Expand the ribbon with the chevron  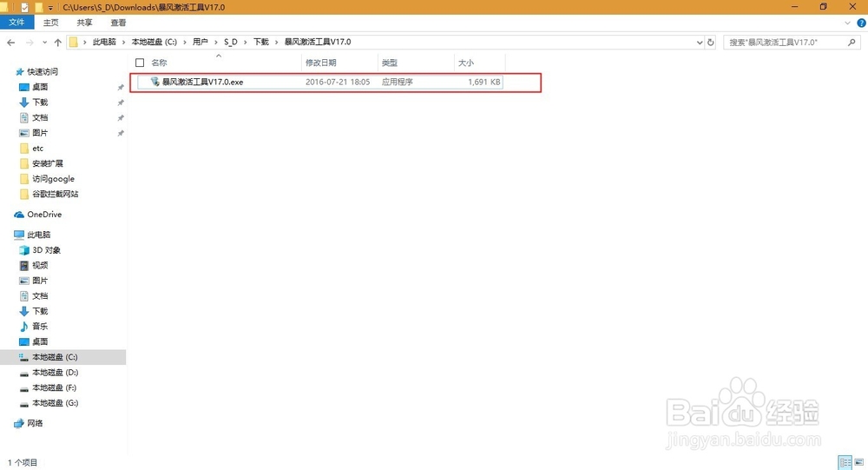pos(847,23)
